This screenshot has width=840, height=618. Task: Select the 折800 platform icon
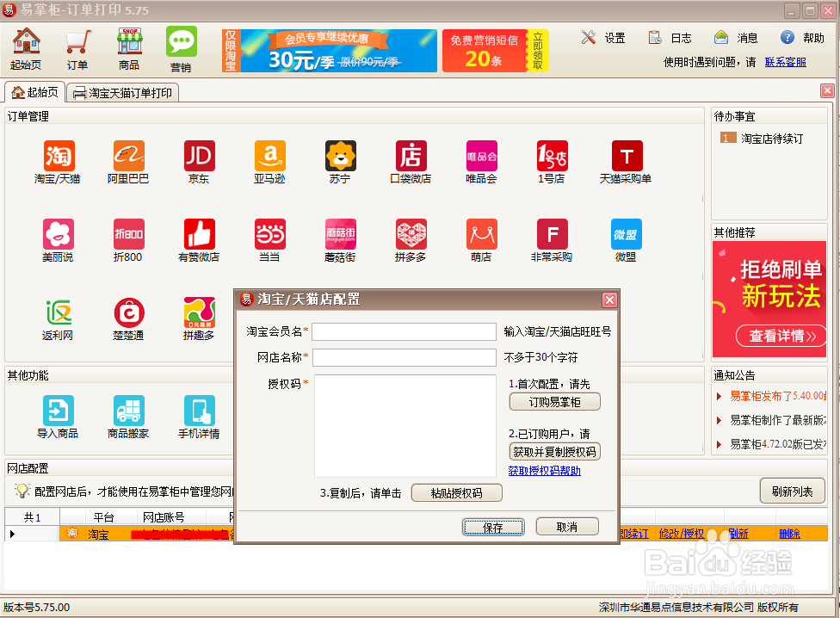point(128,241)
